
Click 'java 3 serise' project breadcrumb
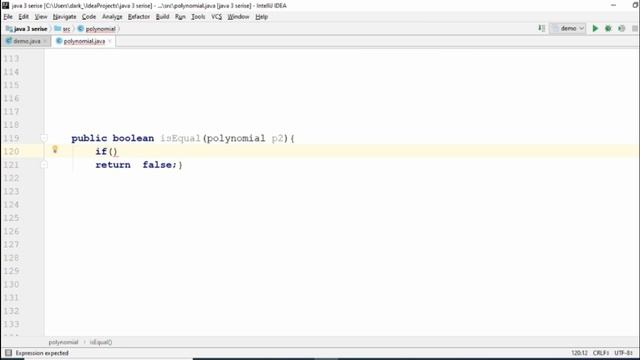27,29
